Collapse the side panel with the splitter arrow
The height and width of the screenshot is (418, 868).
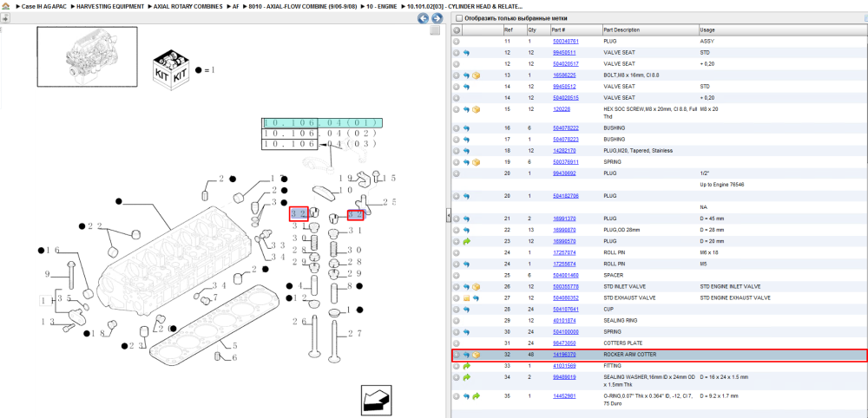(x=449, y=216)
